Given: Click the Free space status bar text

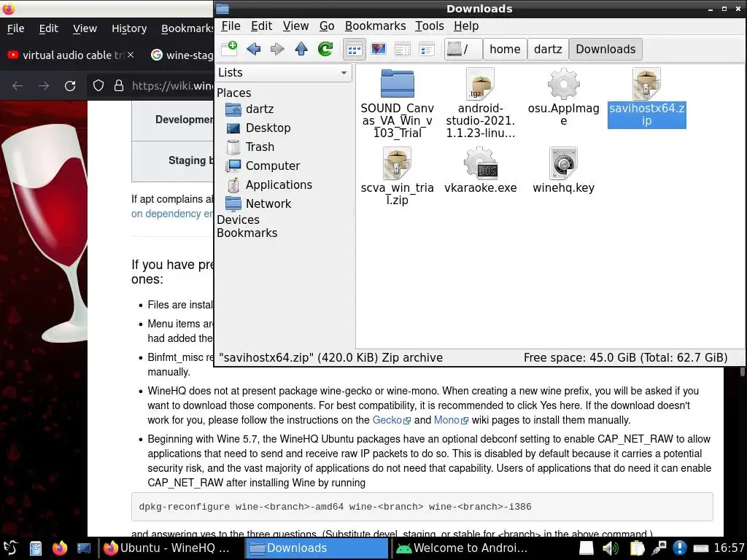Looking at the screenshot, I should click(x=625, y=357).
